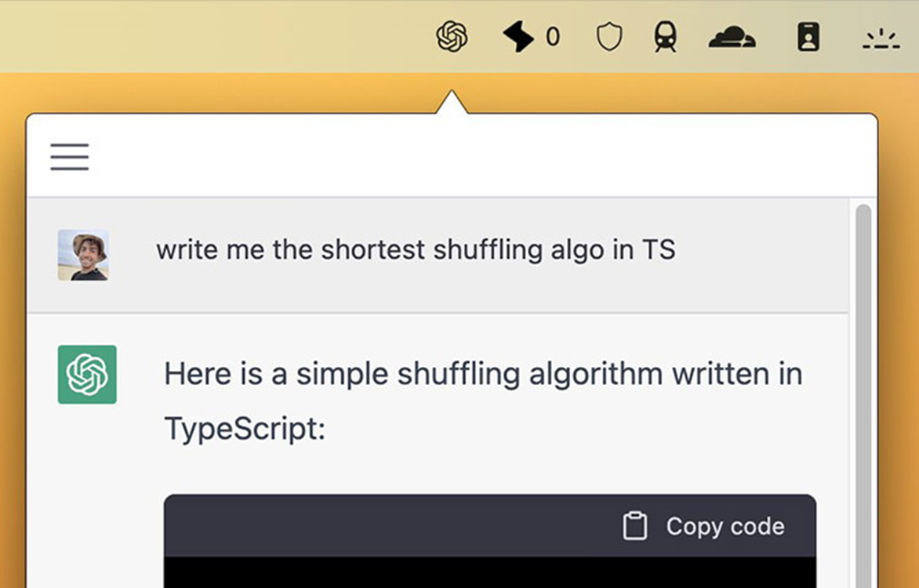Open the train icon menu bar app

coord(665,37)
